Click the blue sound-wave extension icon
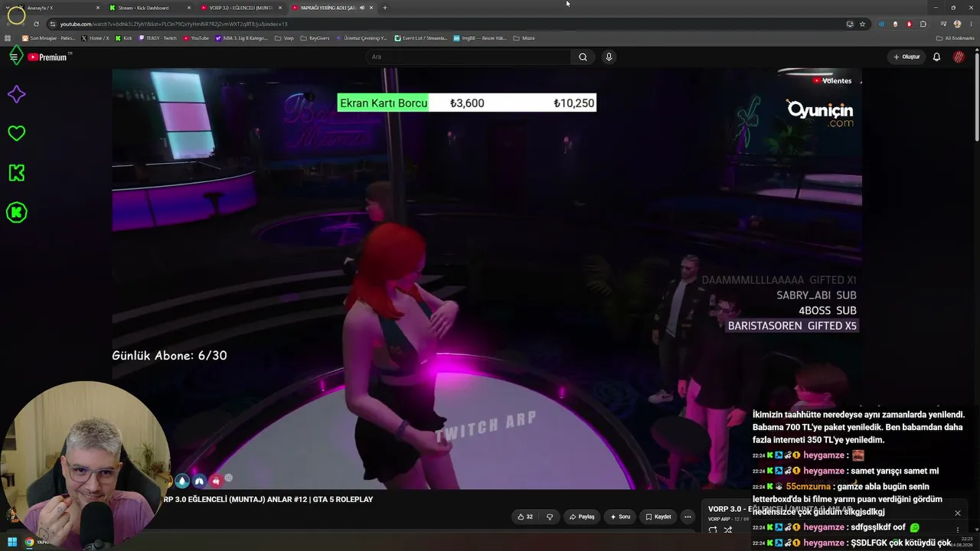This screenshot has width=980, height=551. click(881, 24)
